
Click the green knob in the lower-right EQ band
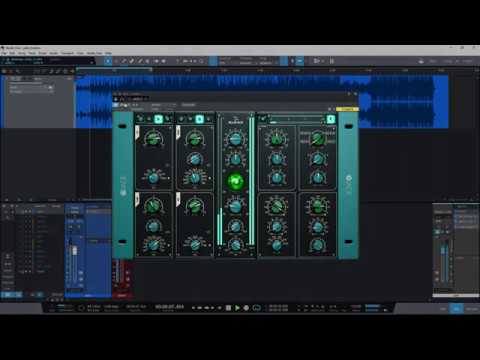(x=318, y=206)
